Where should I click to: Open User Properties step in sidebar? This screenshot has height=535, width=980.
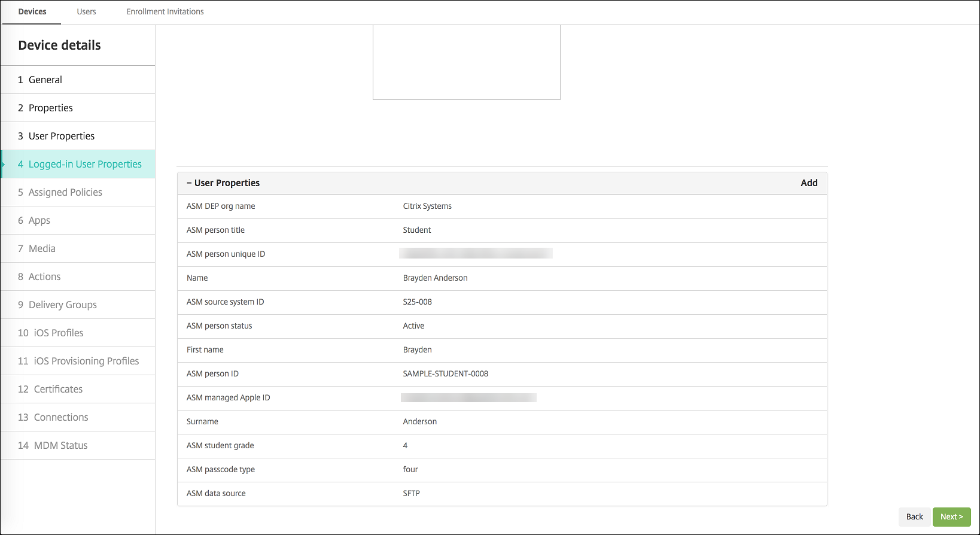pos(62,136)
